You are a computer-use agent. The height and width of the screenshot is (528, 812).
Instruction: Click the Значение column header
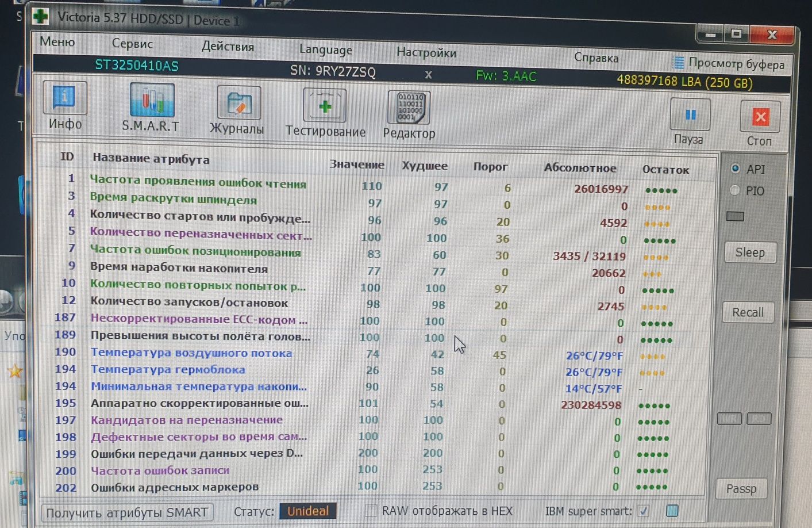click(x=357, y=164)
